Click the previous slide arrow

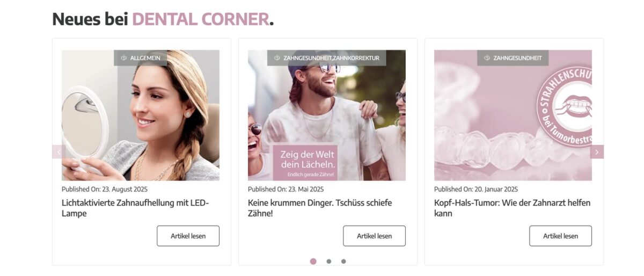(x=58, y=152)
